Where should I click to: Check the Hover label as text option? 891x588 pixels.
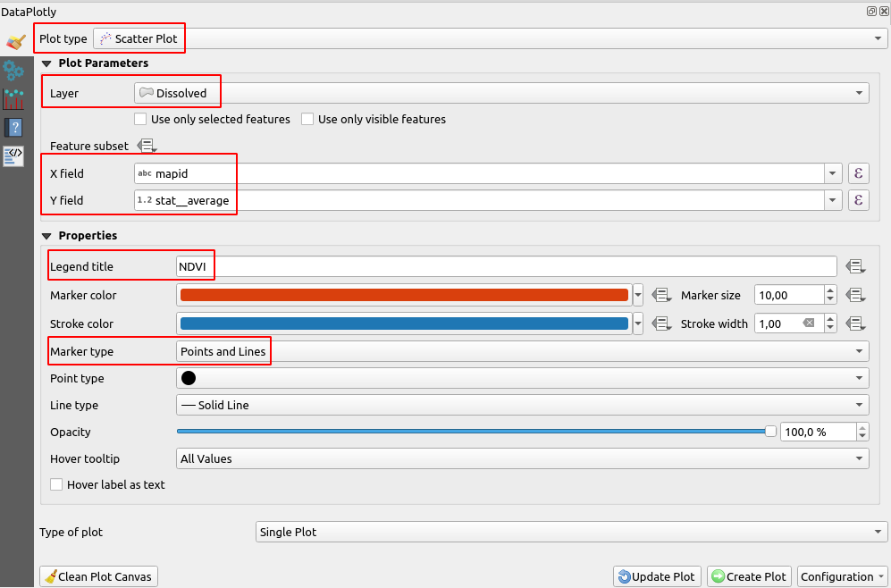tap(56, 483)
